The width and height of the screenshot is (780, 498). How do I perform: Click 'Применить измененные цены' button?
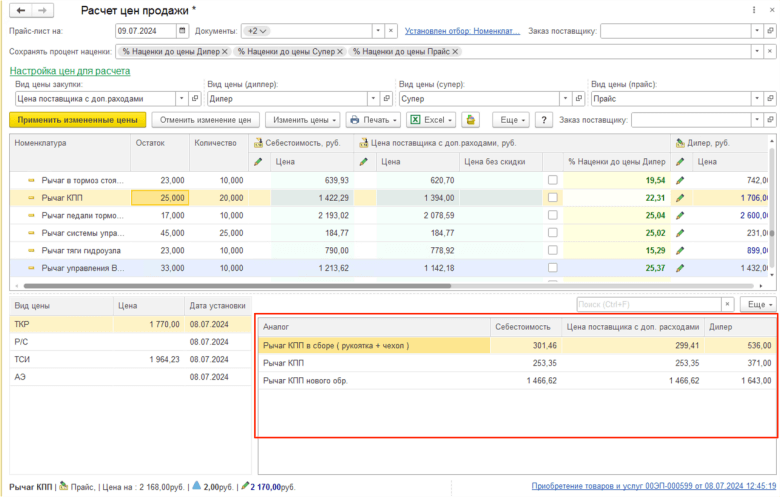coord(77,120)
